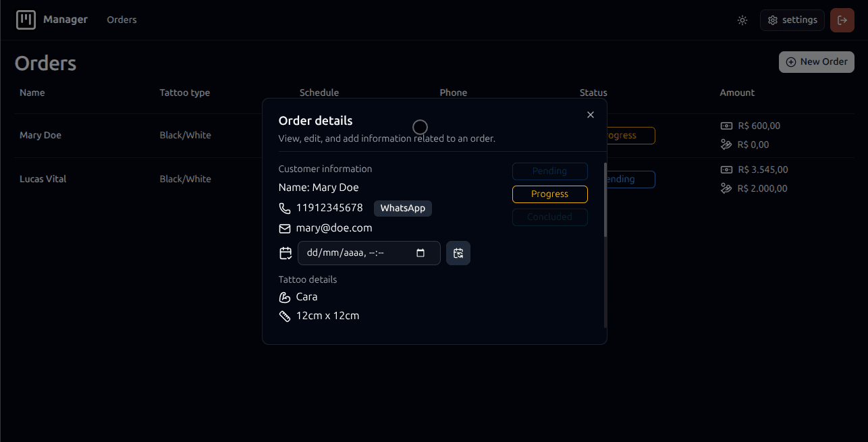Create a New Order

816,62
